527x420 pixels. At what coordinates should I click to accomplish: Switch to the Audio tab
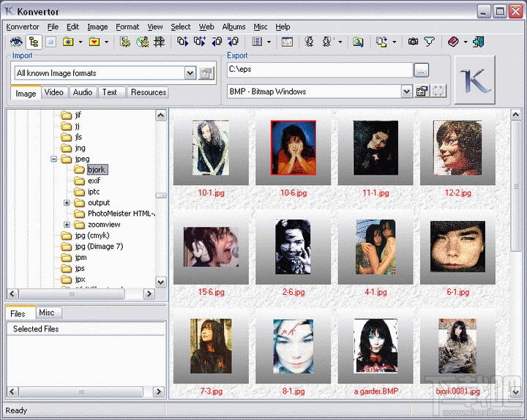(83, 92)
